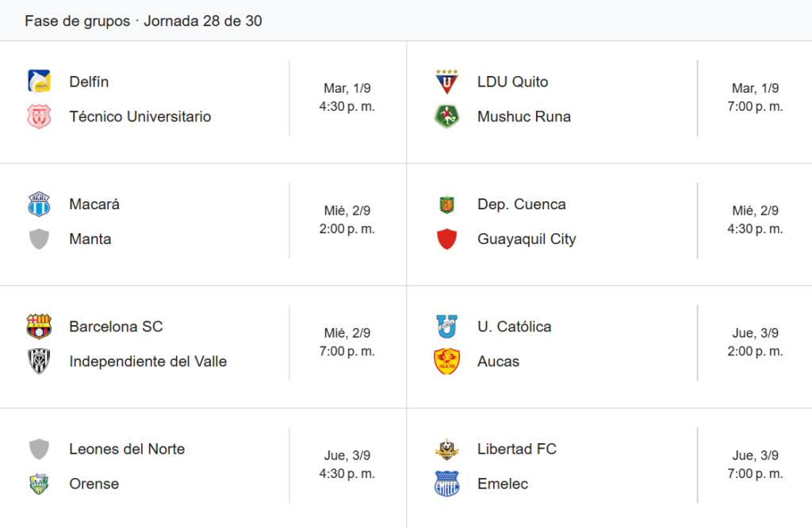Click the red Guayaquil City shield
The width and height of the screenshot is (812, 528).
tap(446, 239)
